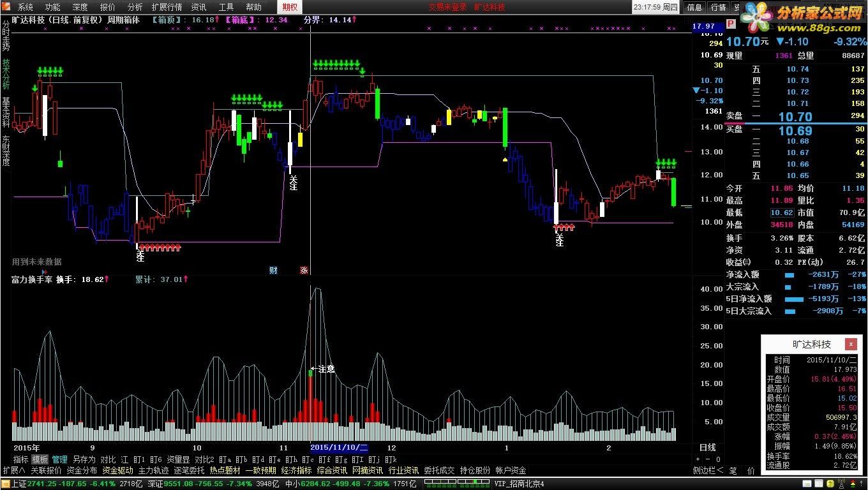868x490 pixels.
Task: Open the 一致预期 tab
Action: tap(260, 471)
